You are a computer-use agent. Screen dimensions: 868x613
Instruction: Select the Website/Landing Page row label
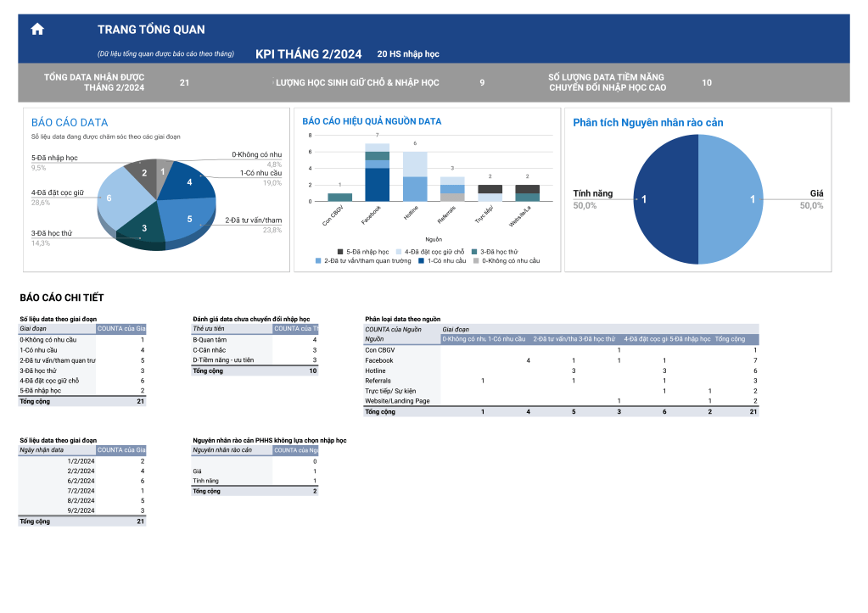click(397, 401)
